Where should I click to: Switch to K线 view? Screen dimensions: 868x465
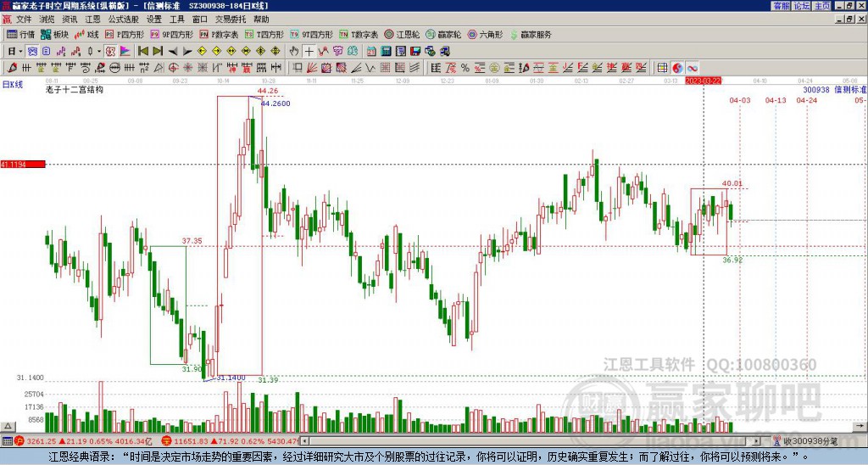86,34
